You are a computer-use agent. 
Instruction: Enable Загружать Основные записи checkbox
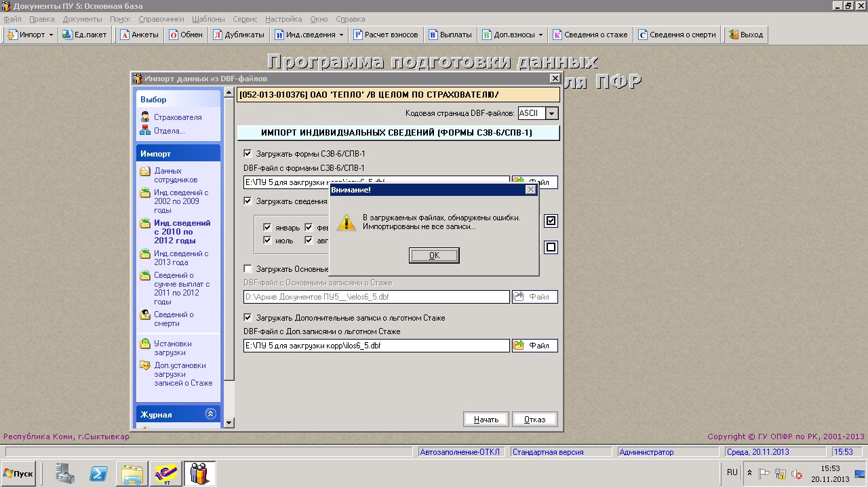248,269
